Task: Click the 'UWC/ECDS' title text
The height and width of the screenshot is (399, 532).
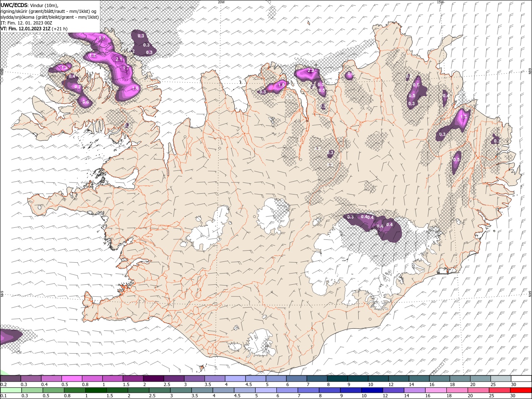Action: pyautogui.click(x=15, y=5)
